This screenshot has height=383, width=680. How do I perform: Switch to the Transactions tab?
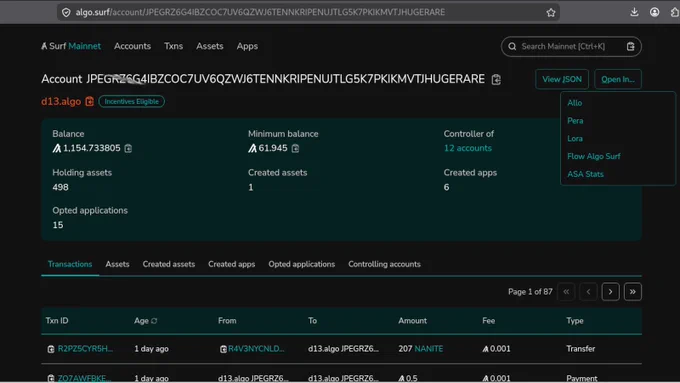tap(70, 264)
